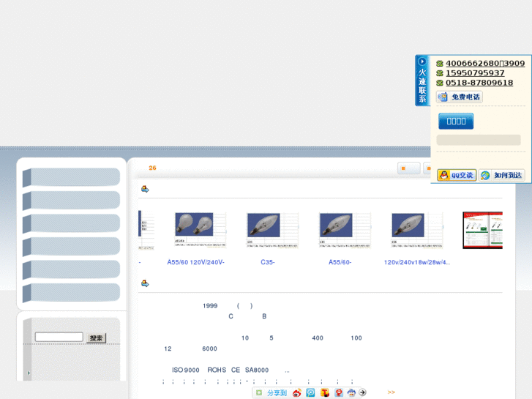Click the 1999 text in the intro

(x=210, y=306)
